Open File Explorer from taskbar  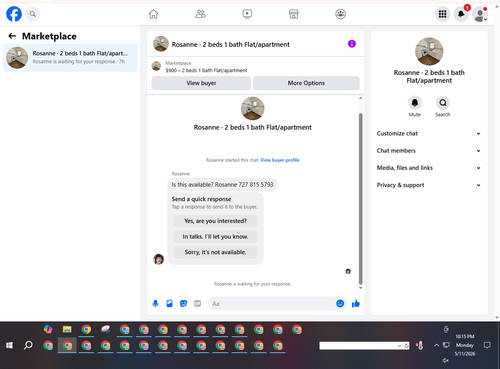coord(67,330)
